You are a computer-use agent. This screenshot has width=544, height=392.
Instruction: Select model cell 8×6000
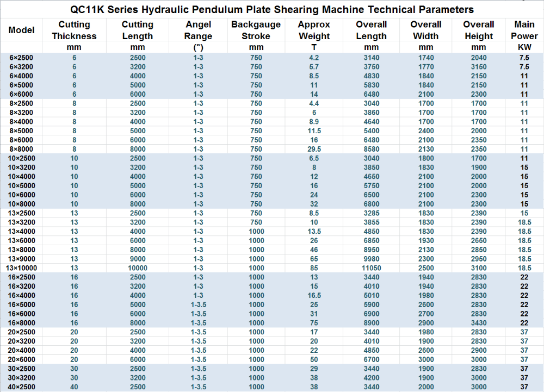click(21, 140)
